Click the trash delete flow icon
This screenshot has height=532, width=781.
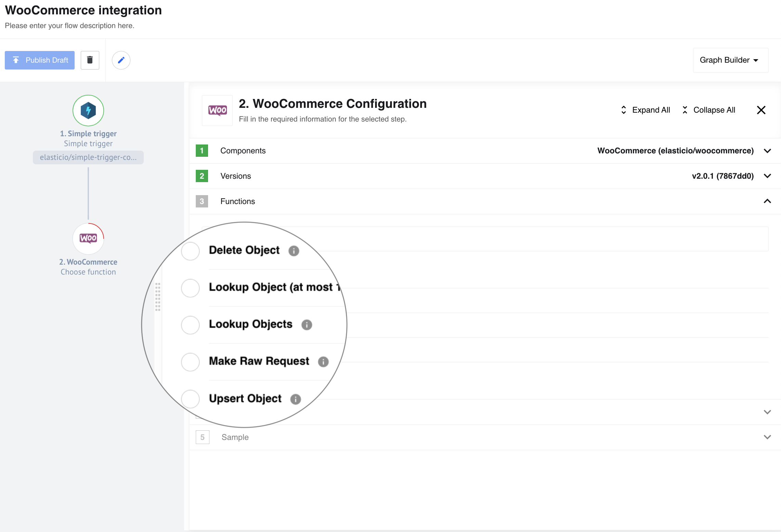point(90,60)
